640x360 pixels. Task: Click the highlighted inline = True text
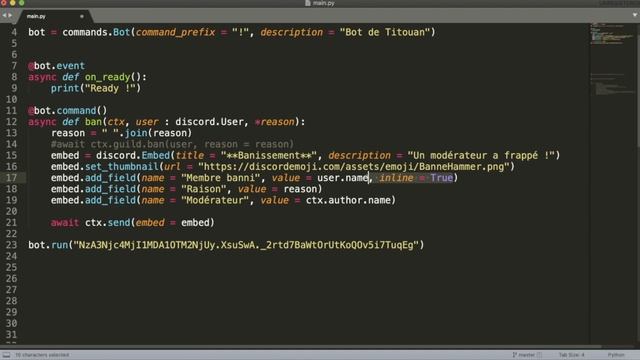(x=416, y=178)
